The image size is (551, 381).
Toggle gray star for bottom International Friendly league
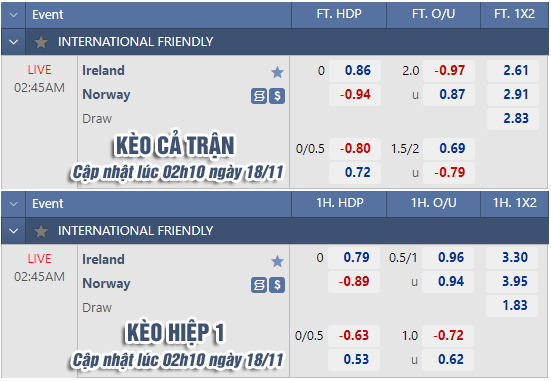pos(41,231)
